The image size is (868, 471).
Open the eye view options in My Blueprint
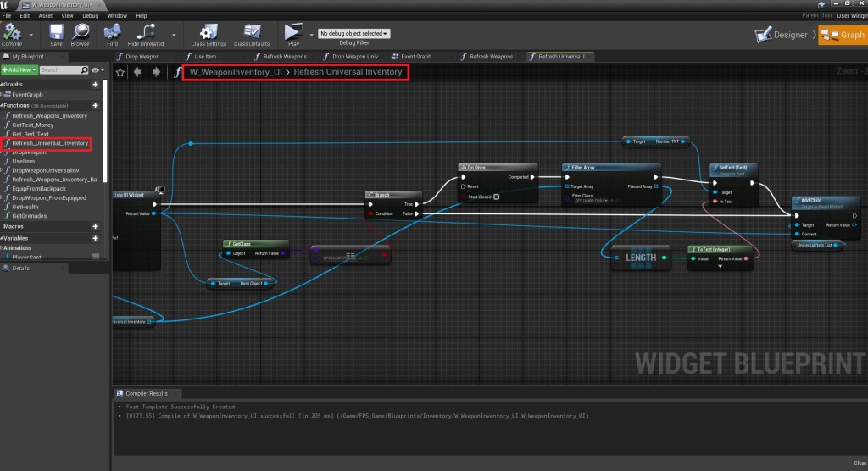click(96, 70)
